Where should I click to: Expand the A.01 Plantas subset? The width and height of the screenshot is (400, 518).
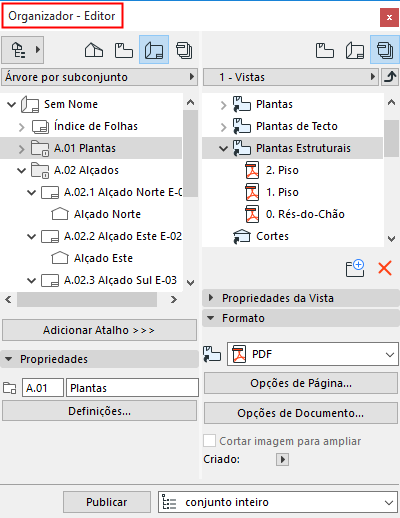[22, 149]
